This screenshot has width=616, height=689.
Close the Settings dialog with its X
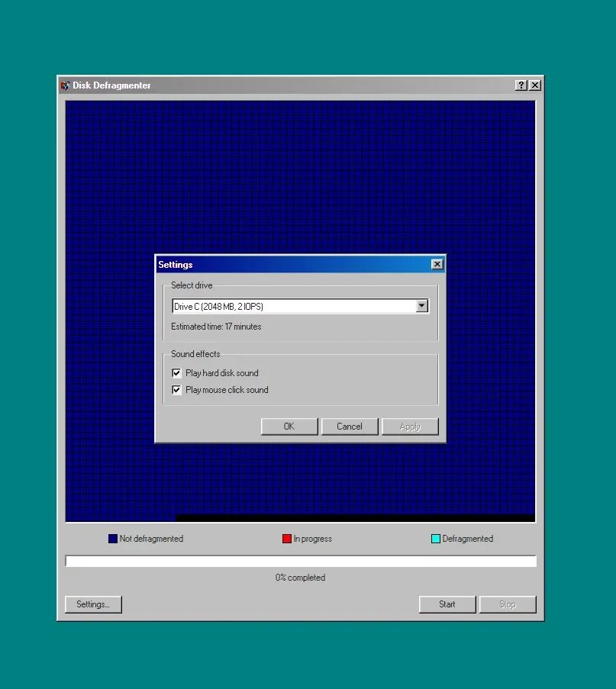[x=437, y=264]
